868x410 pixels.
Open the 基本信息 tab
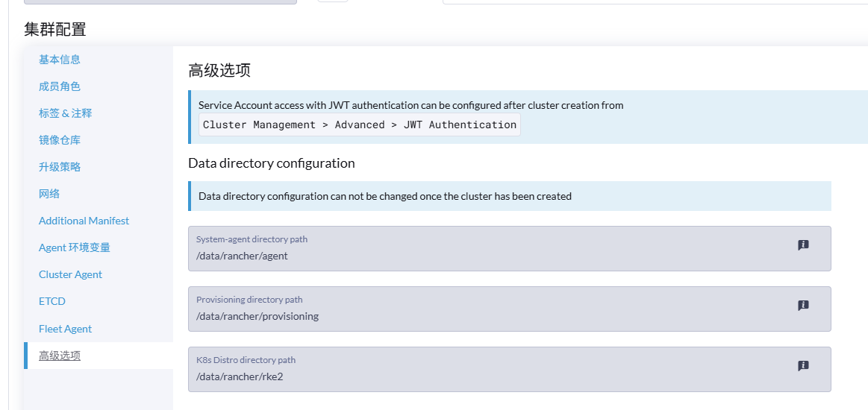click(x=59, y=59)
